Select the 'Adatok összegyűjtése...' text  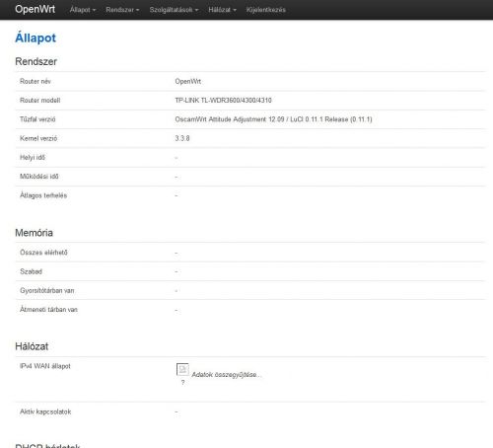pyautogui.click(x=226, y=375)
